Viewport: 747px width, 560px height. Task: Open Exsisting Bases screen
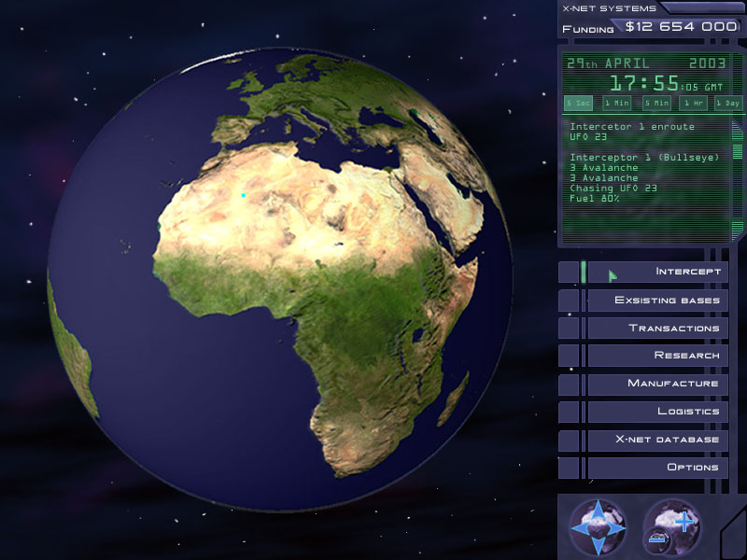[x=658, y=300]
